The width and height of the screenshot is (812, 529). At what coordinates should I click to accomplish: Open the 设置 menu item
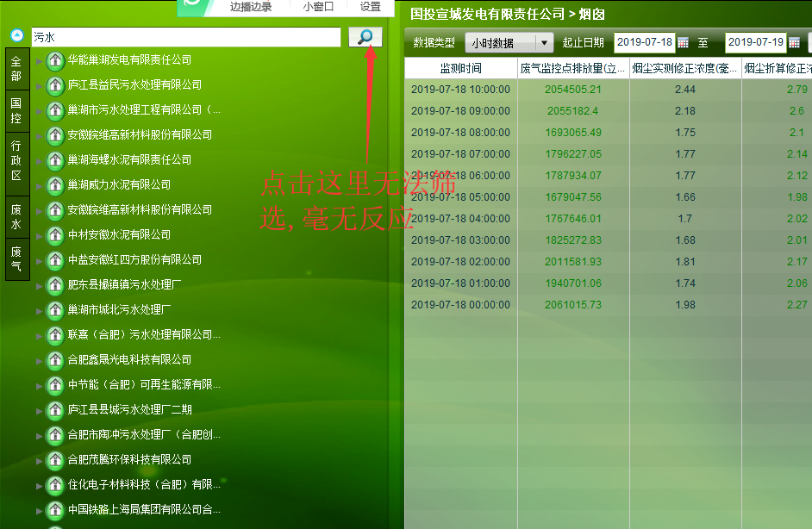(371, 7)
